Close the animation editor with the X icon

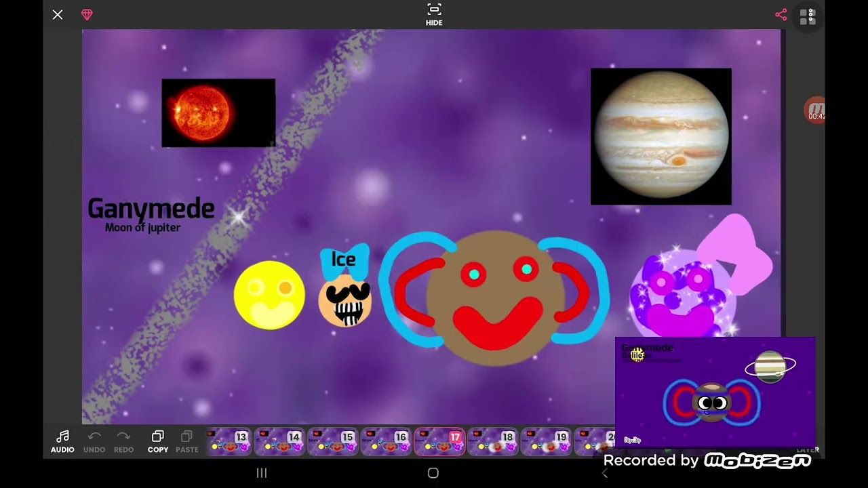(x=58, y=14)
